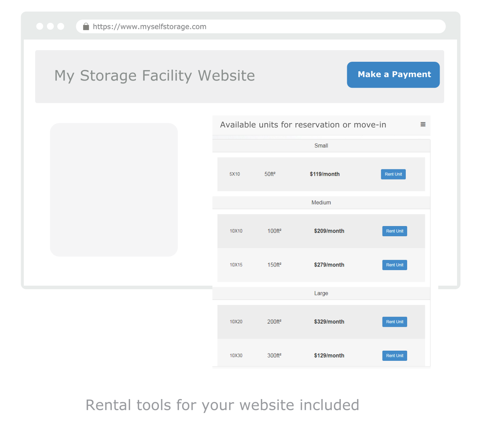The width and height of the screenshot is (504, 433).
Task: Rent the 10X15 medium unit
Action: coord(395,265)
